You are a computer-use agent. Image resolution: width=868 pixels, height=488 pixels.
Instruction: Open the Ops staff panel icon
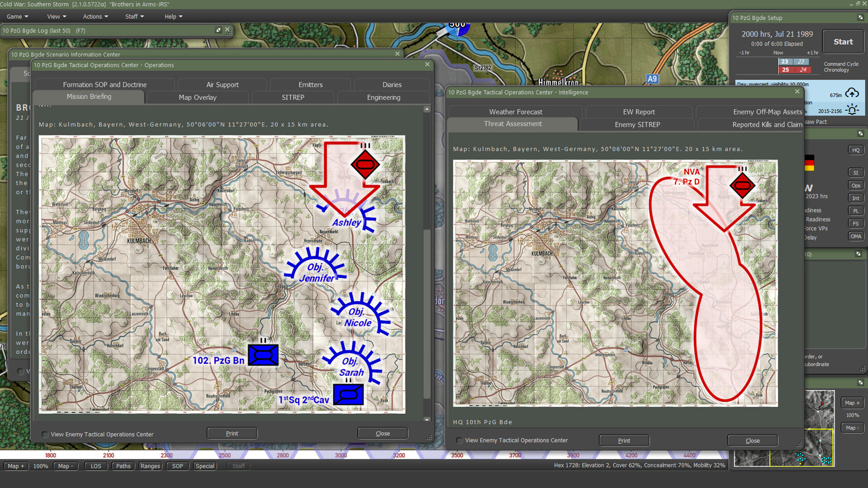click(x=856, y=185)
